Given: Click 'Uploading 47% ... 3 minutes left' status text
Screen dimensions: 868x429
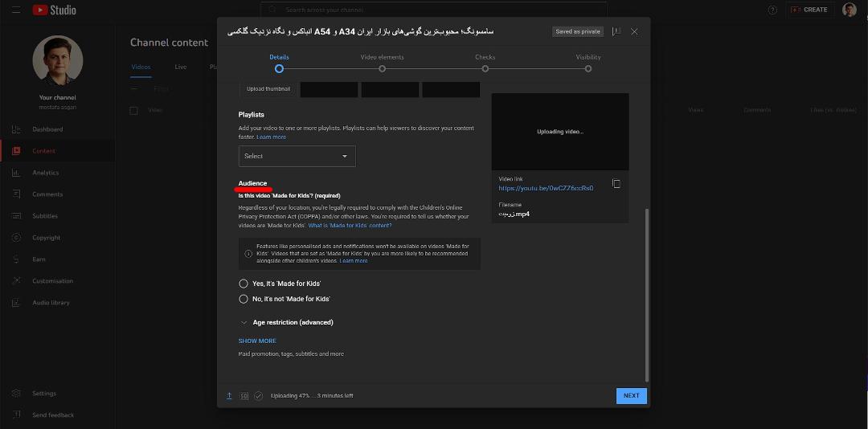Looking at the screenshot, I should (312, 396).
